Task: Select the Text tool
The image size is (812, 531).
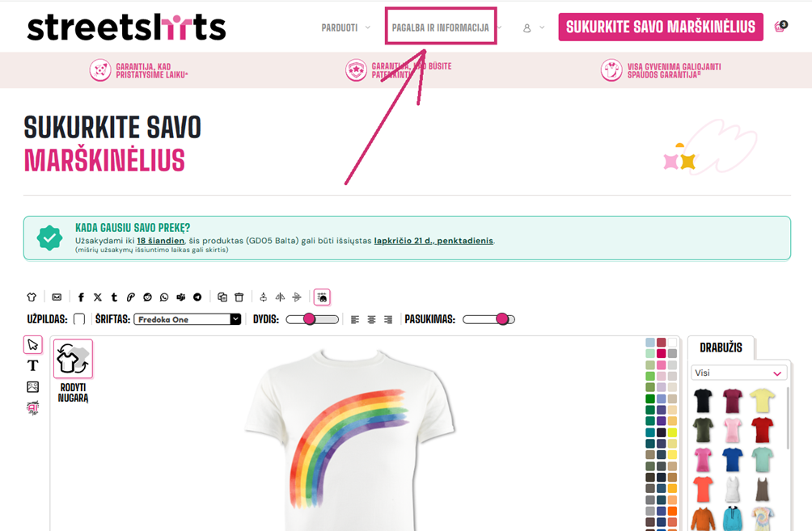Action: [x=32, y=365]
